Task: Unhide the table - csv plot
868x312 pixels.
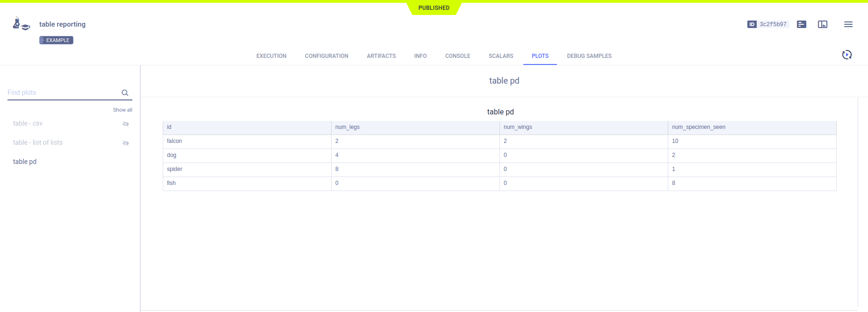Action: coord(125,124)
